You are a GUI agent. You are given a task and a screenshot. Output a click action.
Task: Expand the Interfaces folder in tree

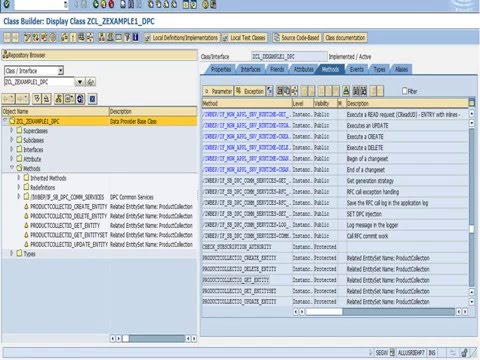pyautogui.click(x=11, y=149)
